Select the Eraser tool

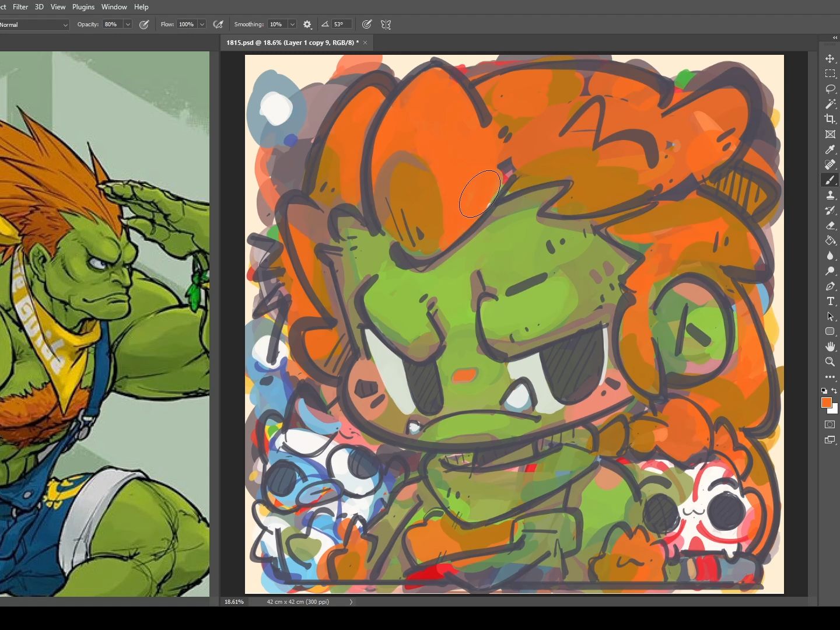[830, 225]
